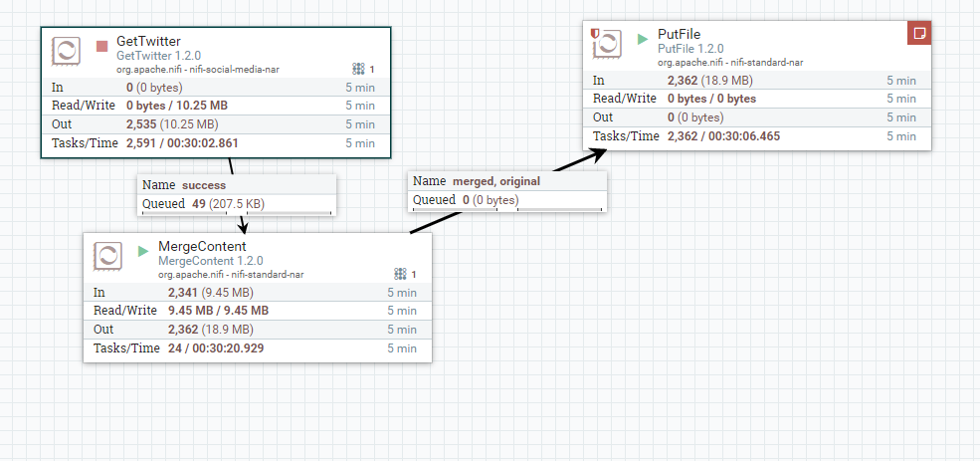This screenshot has width=980, height=461.
Task: Click PutFile Out value 0 (0 bytes)
Action: pos(695,116)
